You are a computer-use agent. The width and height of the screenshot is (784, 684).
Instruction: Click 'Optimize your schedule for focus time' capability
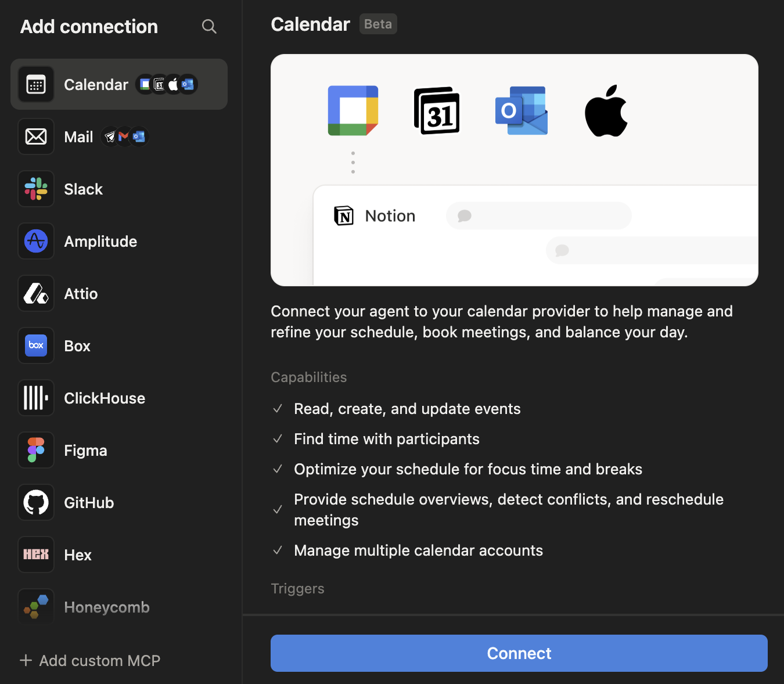point(468,469)
